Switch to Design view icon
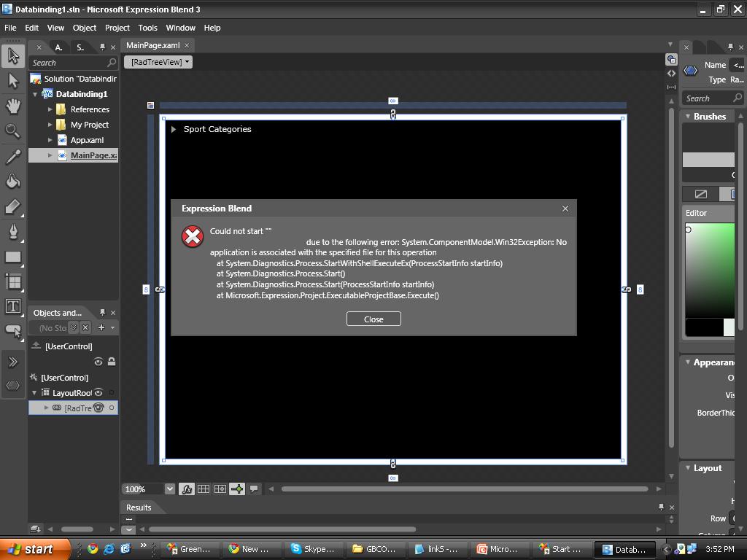The width and height of the screenshot is (747, 560). click(671, 60)
